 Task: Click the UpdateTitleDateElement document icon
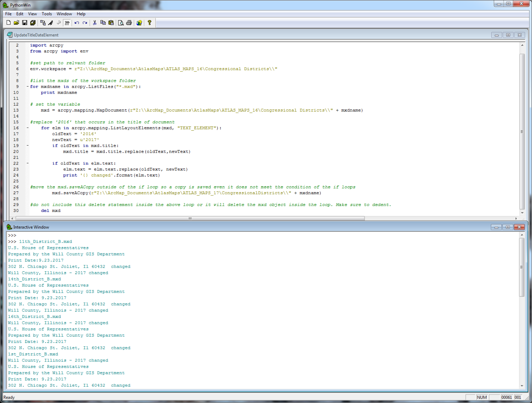[x=10, y=35]
